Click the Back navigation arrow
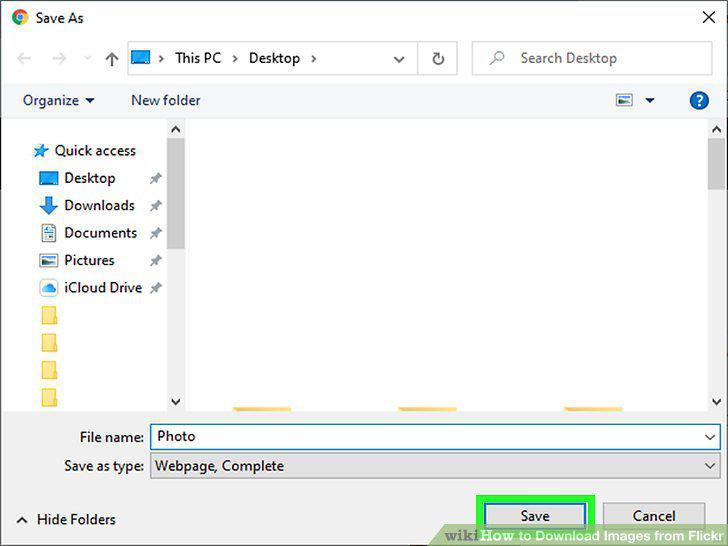728x546 pixels. click(24, 58)
